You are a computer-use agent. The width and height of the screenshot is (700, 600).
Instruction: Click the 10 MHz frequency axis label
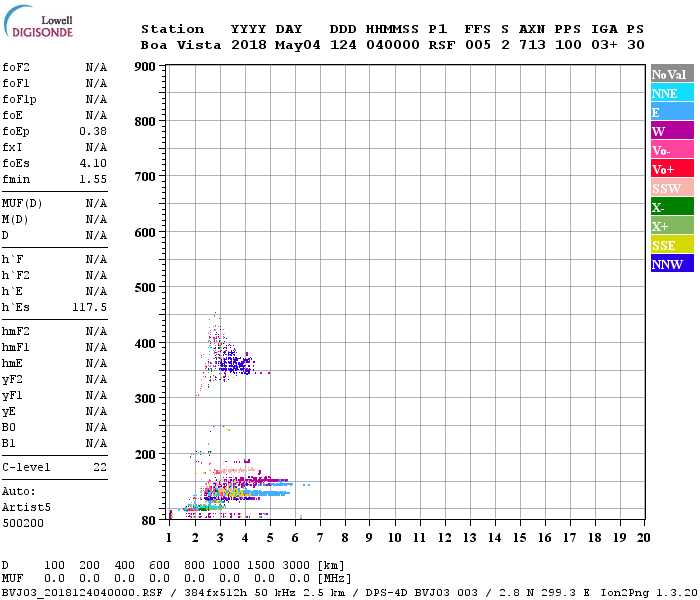pyautogui.click(x=394, y=538)
